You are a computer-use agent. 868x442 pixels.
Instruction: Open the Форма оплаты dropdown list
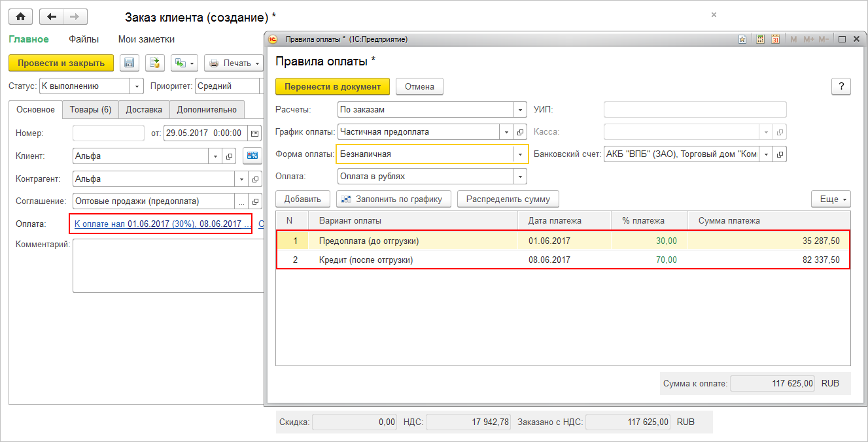(x=521, y=154)
